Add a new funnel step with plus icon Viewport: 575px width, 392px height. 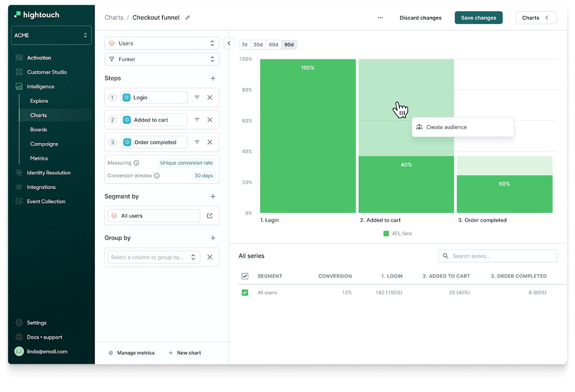(213, 78)
